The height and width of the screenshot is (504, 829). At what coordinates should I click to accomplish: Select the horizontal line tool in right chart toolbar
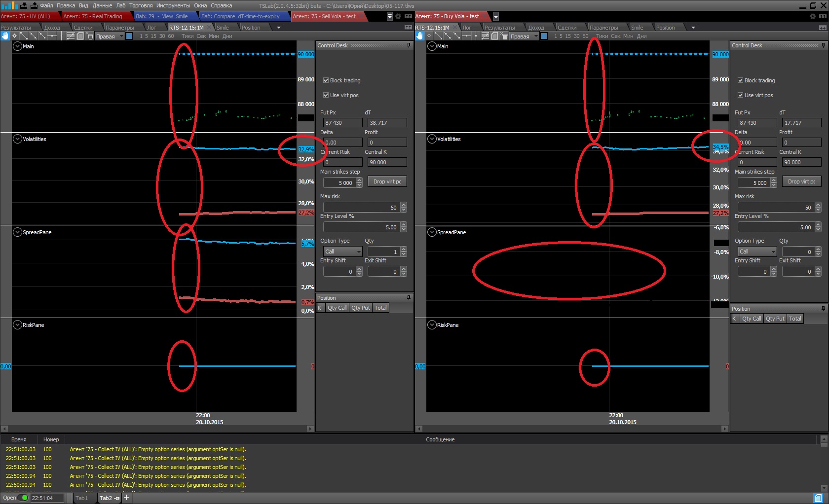(466, 36)
